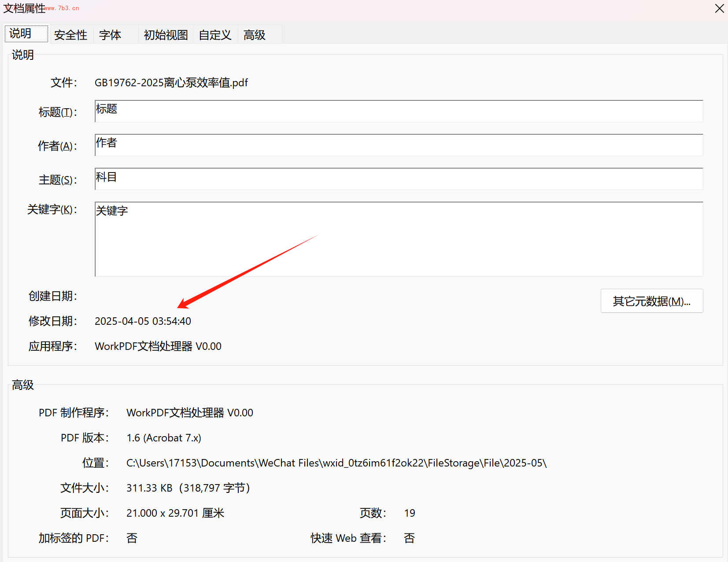
Task: Switch to the 初始视图 tab
Action: click(166, 35)
